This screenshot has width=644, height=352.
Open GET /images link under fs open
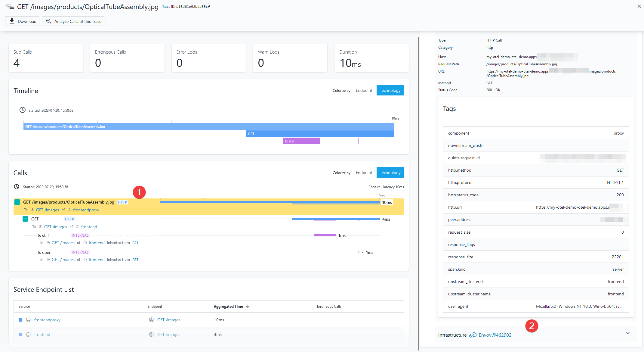tap(63, 260)
